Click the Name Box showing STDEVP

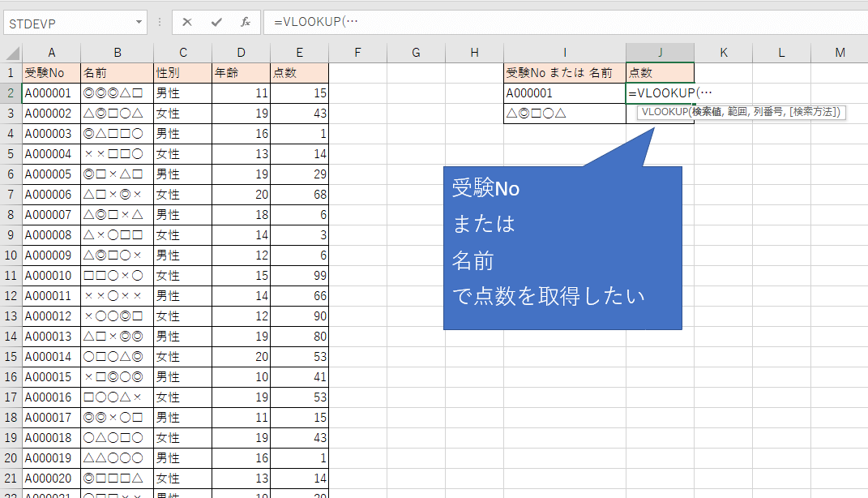click(x=65, y=23)
